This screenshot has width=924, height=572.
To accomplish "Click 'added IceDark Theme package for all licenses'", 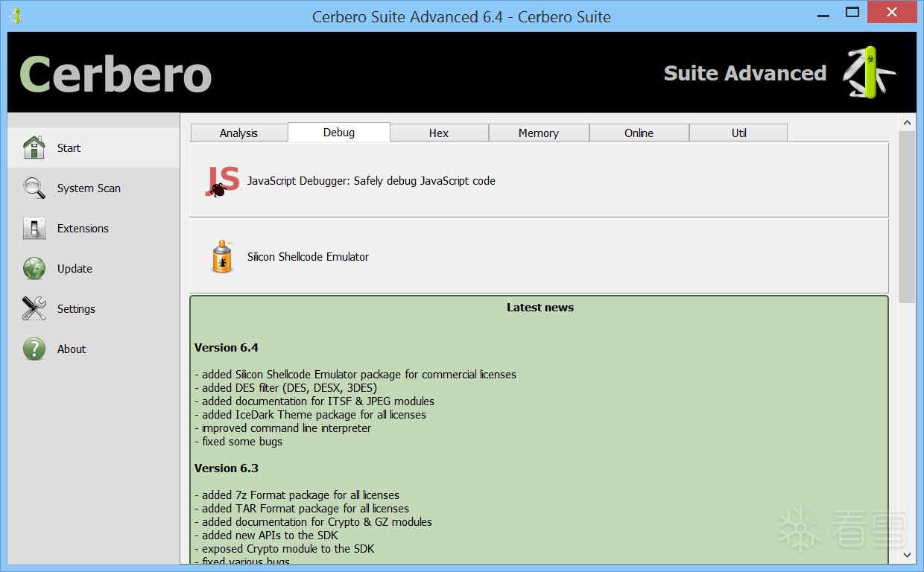I will (311, 415).
